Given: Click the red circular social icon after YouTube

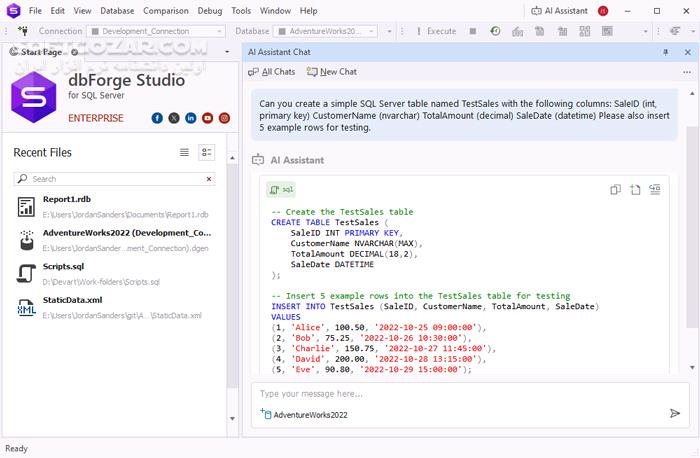Looking at the screenshot, I should tap(225, 118).
